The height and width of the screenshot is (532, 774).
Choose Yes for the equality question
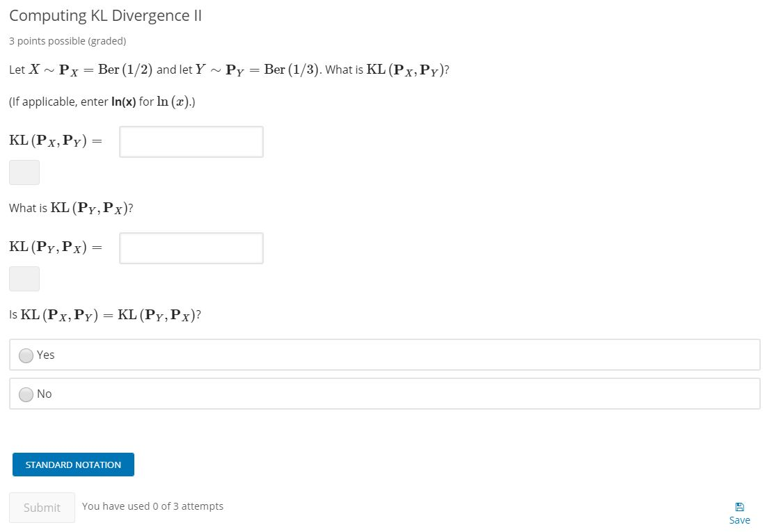tap(25, 355)
